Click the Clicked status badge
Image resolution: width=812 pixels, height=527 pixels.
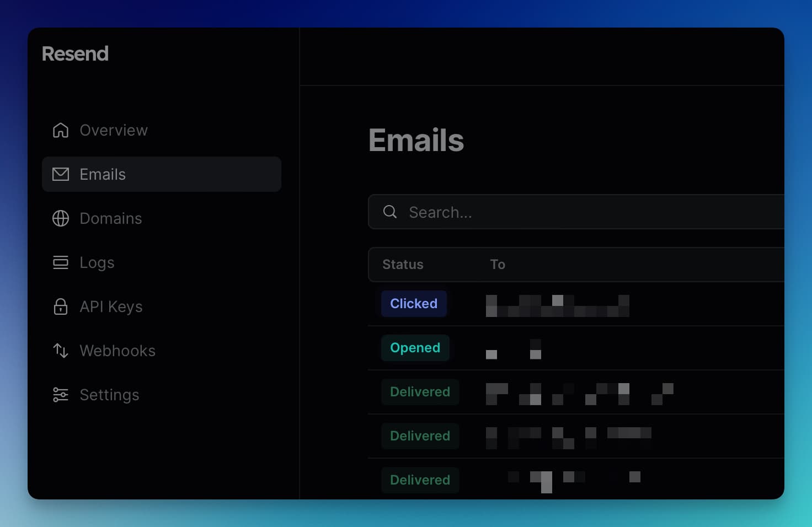[414, 304]
